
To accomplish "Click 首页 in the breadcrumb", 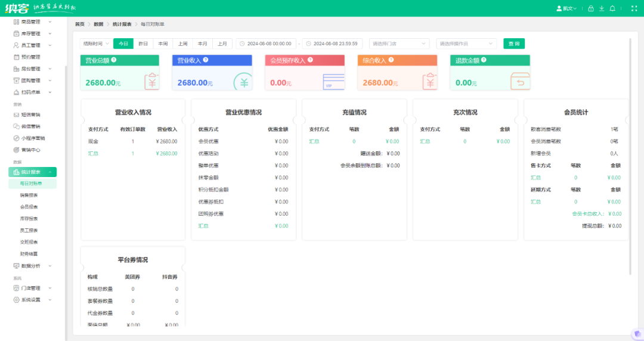I will point(80,24).
